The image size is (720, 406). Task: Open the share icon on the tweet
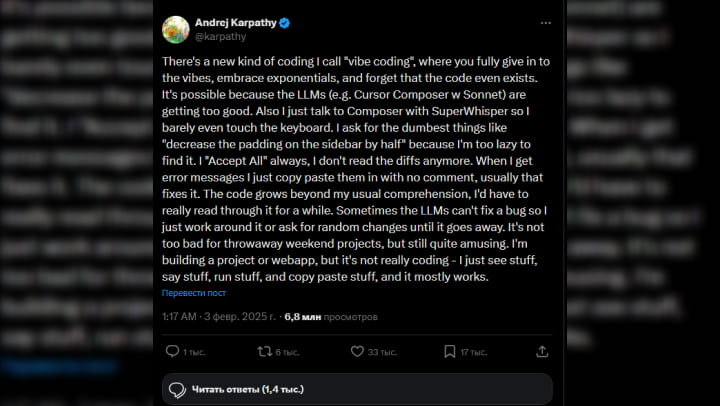pyautogui.click(x=542, y=352)
